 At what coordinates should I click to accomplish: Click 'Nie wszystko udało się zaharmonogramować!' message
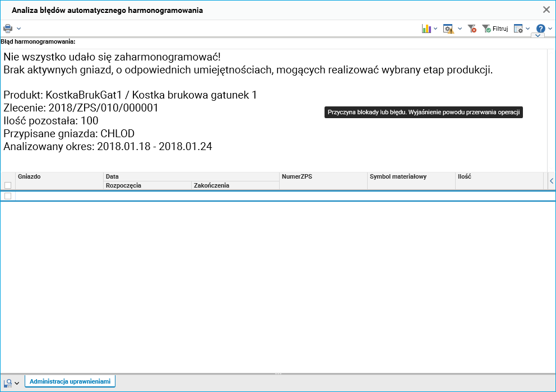click(112, 57)
